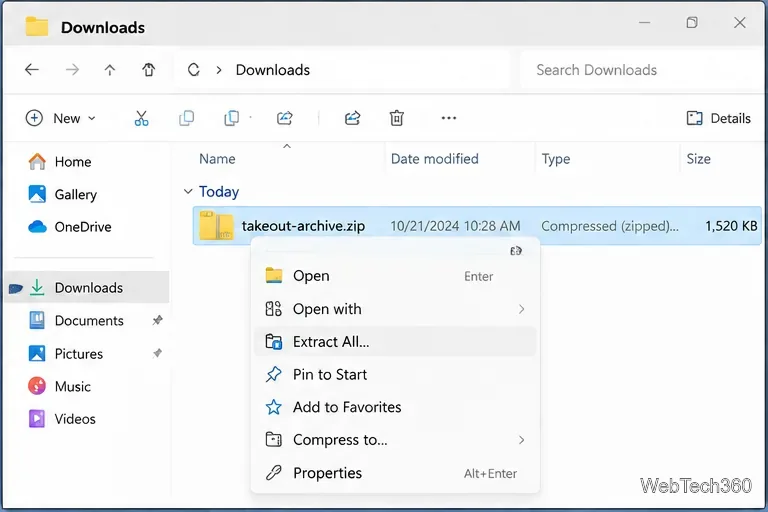Click the pin icon next to Documents
The image size is (768, 512).
pos(157,320)
